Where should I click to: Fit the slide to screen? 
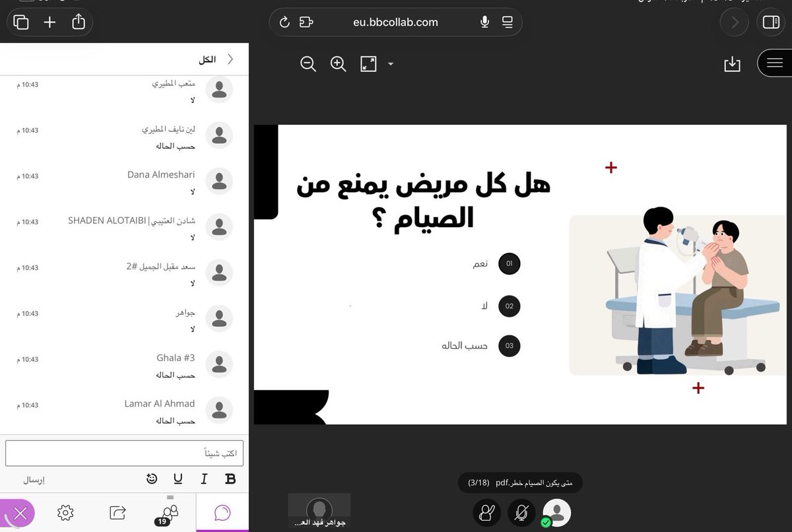point(368,64)
